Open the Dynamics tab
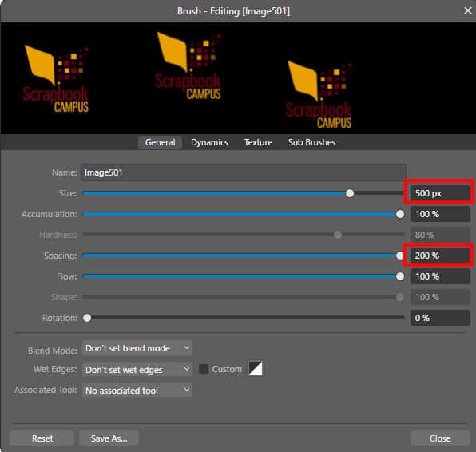This screenshot has width=476, height=452. coord(209,142)
